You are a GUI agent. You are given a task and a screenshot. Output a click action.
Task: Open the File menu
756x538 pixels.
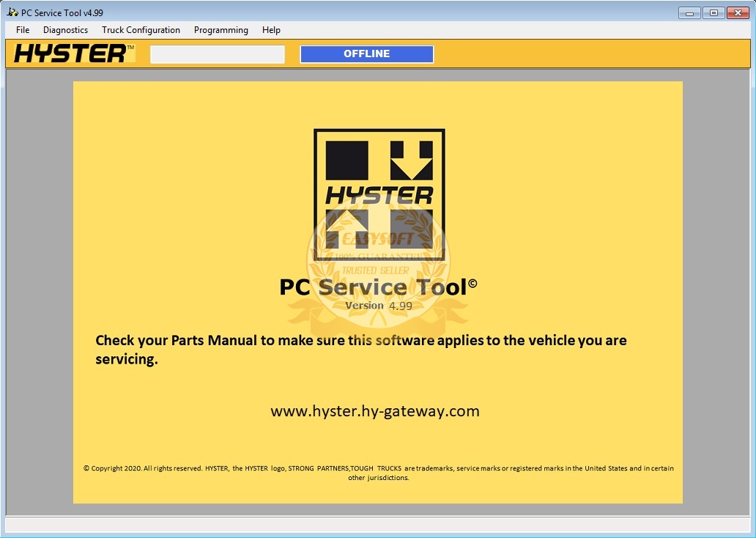23,30
